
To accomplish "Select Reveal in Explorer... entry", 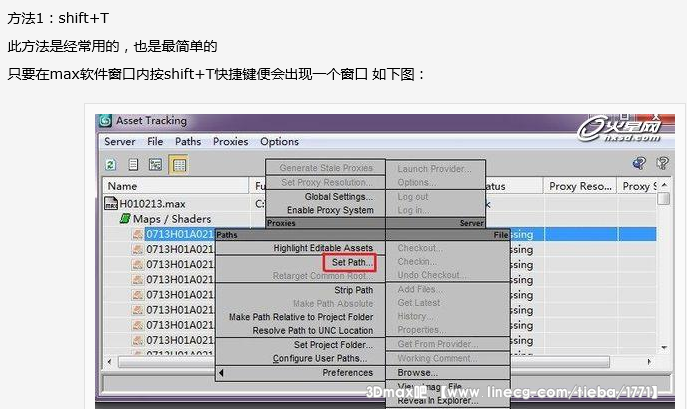I will (438, 401).
